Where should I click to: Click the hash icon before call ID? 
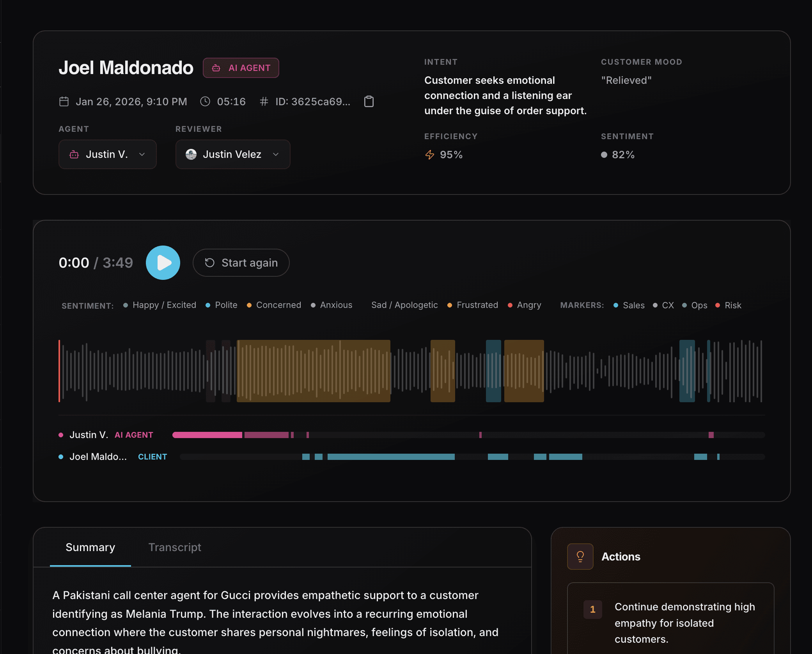click(264, 102)
